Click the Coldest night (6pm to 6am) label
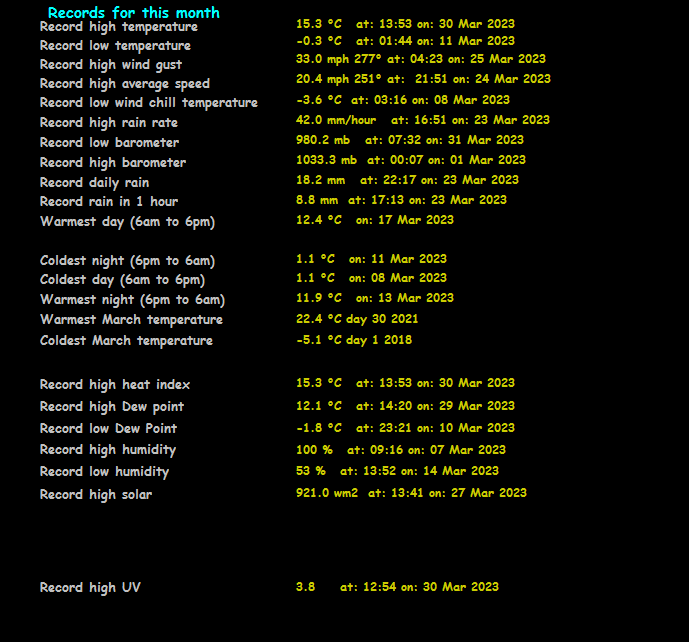 127,261
